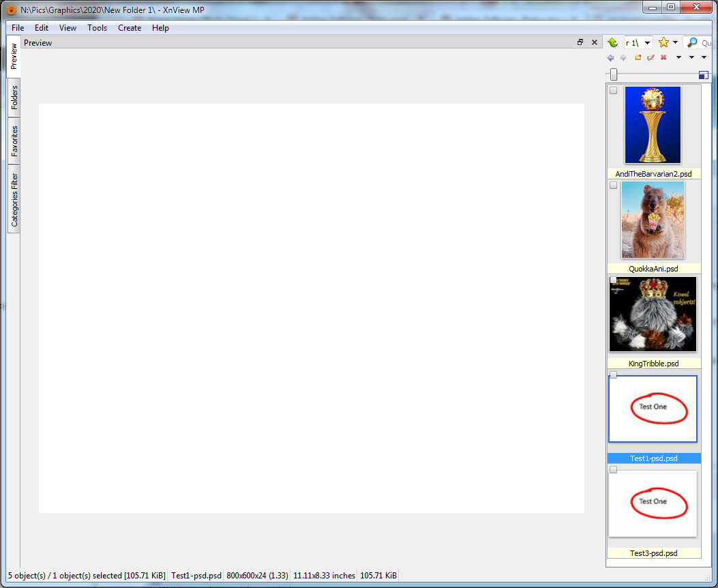The width and height of the screenshot is (718, 588).
Task: Click the Favorites star icon
Action: coord(663,42)
